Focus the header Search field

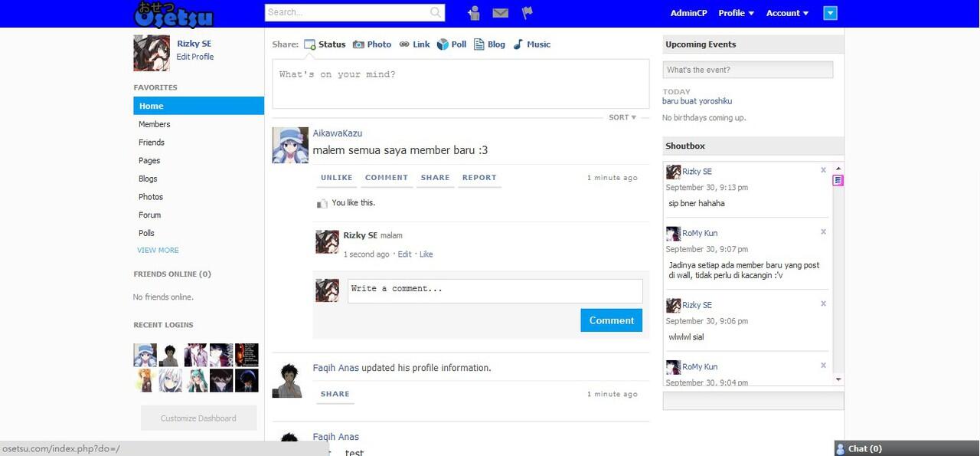pyautogui.click(x=348, y=12)
